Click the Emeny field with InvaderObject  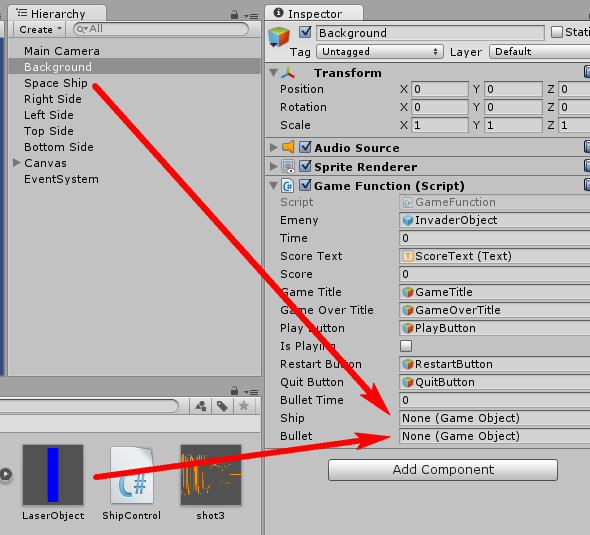tap(494, 220)
